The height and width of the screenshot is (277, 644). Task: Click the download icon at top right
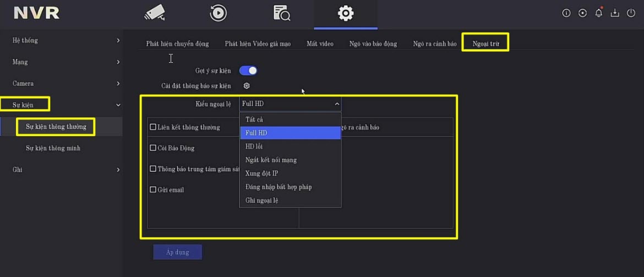[615, 13]
